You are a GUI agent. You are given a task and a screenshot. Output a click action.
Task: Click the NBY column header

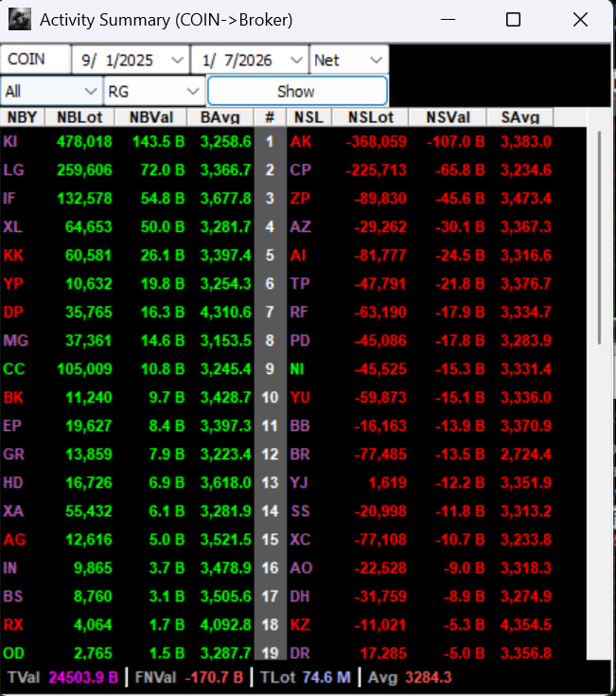point(22,117)
